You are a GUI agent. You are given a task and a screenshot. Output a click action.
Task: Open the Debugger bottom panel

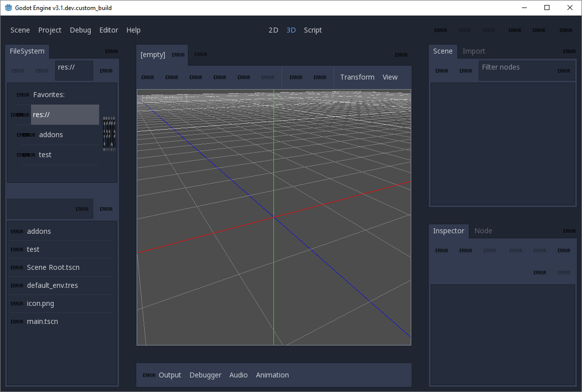[x=205, y=374]
